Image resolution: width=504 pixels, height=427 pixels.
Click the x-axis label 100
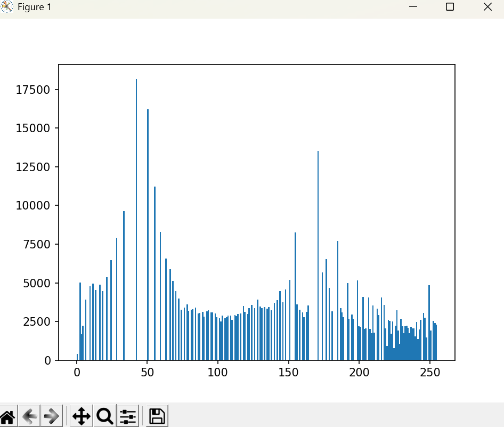(217, 372)
